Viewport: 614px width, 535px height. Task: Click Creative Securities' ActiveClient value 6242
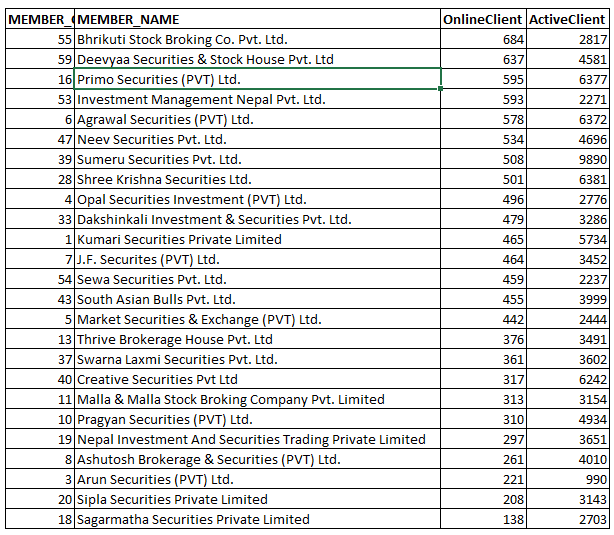[x=568, y=379]
